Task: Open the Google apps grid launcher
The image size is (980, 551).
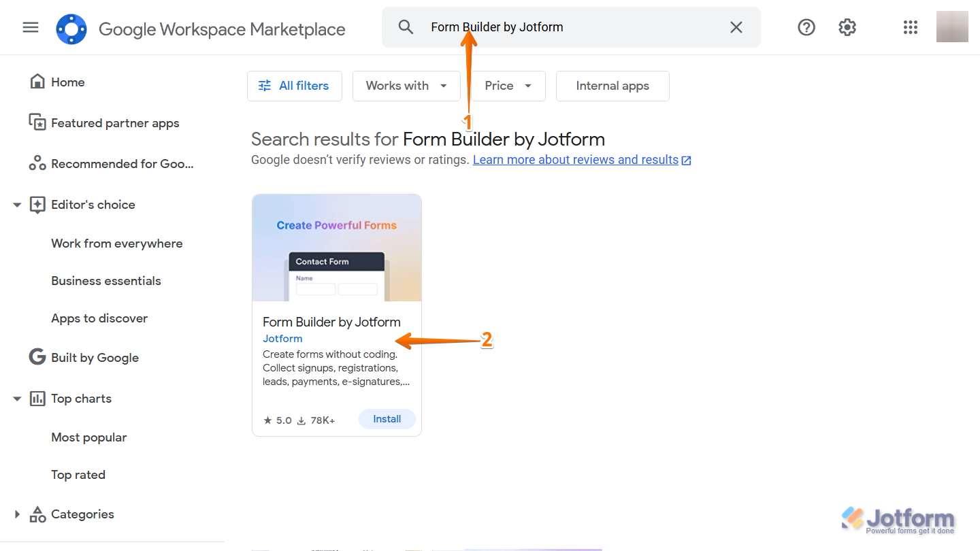Action: (911, 27)
